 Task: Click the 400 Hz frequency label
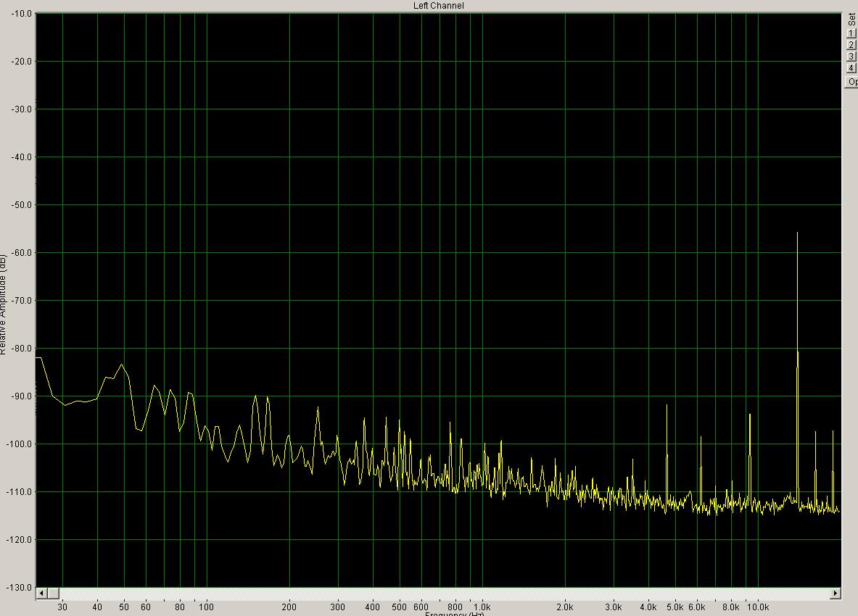tap(372, 607)
